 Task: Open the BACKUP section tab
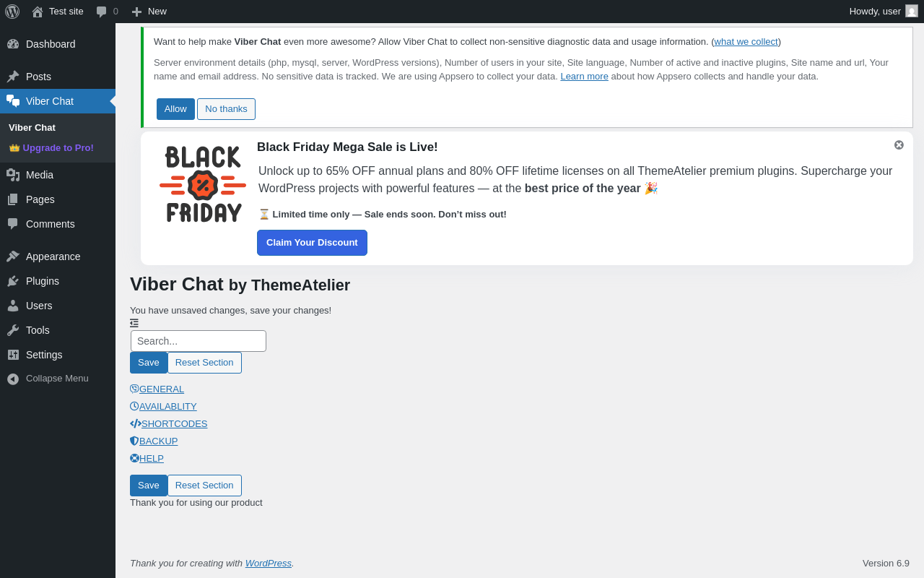(159, 441)
